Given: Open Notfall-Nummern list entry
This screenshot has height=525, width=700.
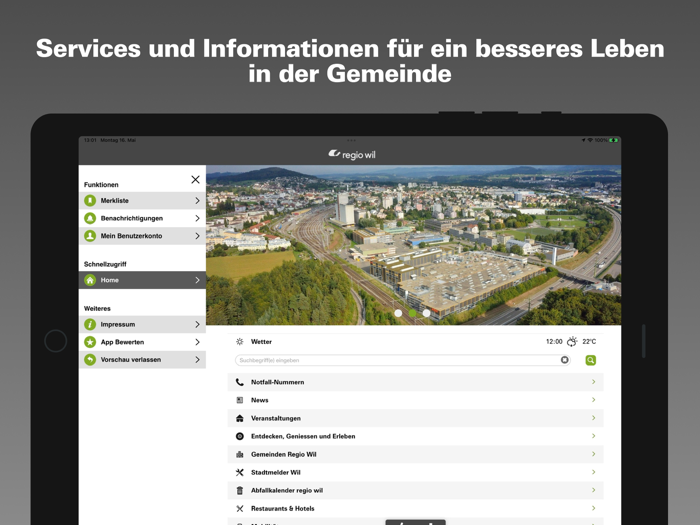Looking at the screenshot, I should point(416,382).
